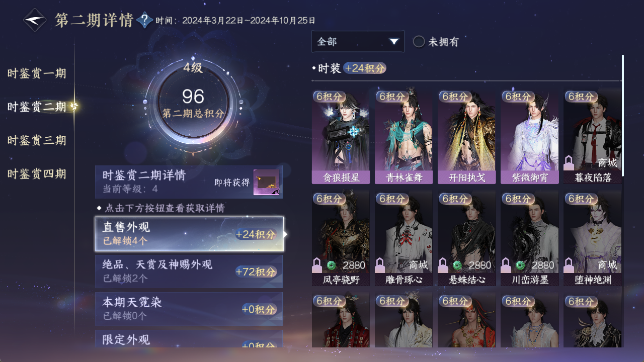644x362 pixels.
Task: Click the jade currency icon on 悬蛛结心
Action: coord(457,265)
